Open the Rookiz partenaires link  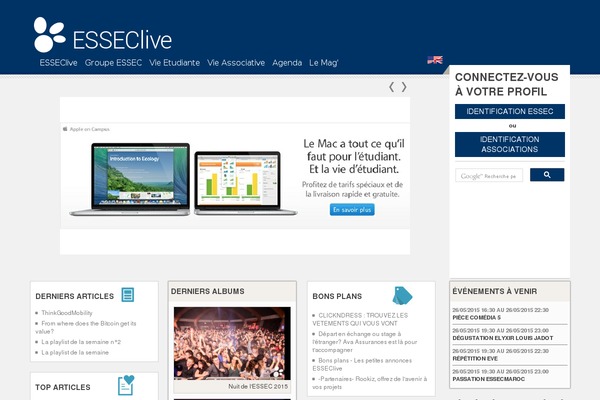(370, 383)
